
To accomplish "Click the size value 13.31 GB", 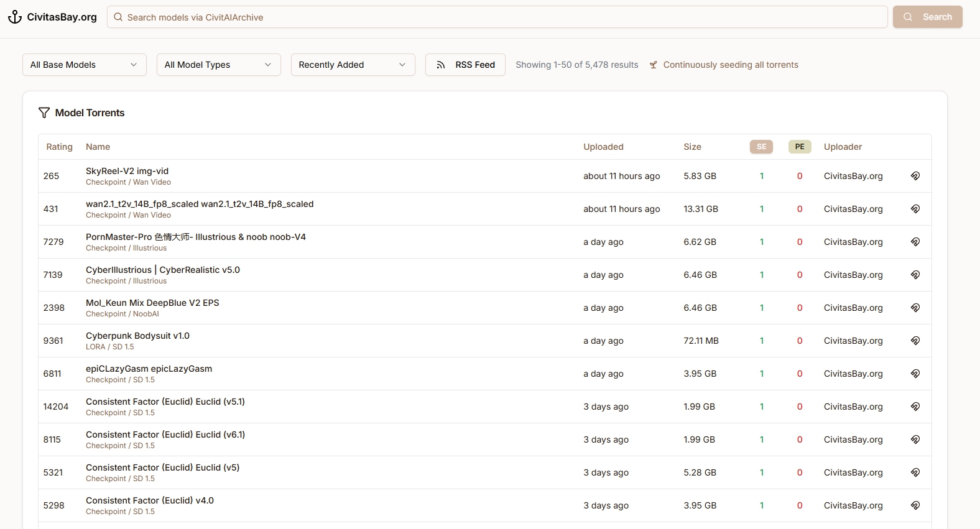I will click(x=701, y=209).
